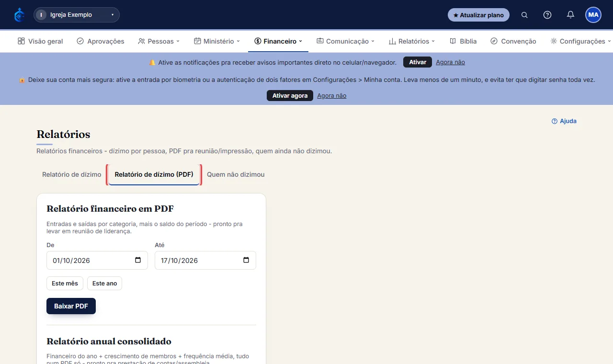This screenshot has height=364, width=613.
Task: Open calendar picker in the Até field
Action: pos(246,260)
